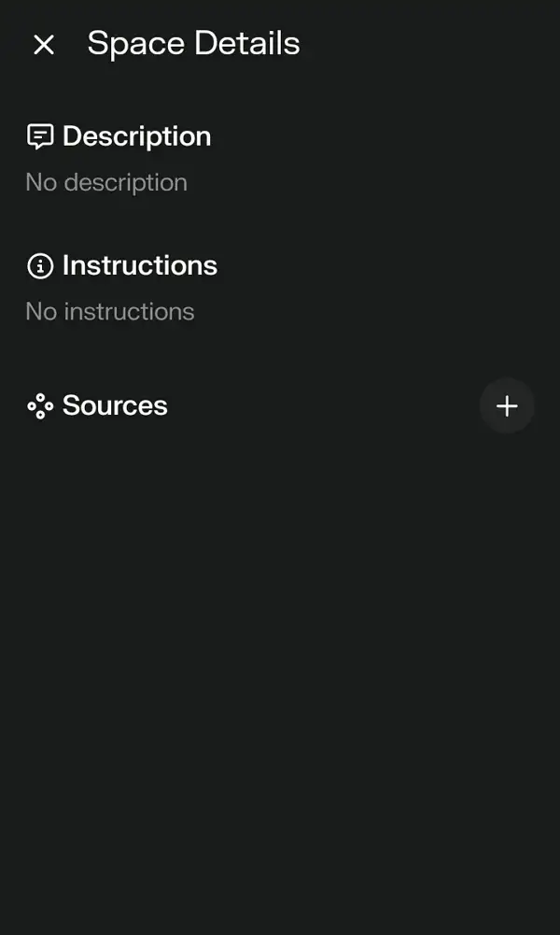Select the Sources section heading
The image size is (560, 935).
click(x=115, y=405)
